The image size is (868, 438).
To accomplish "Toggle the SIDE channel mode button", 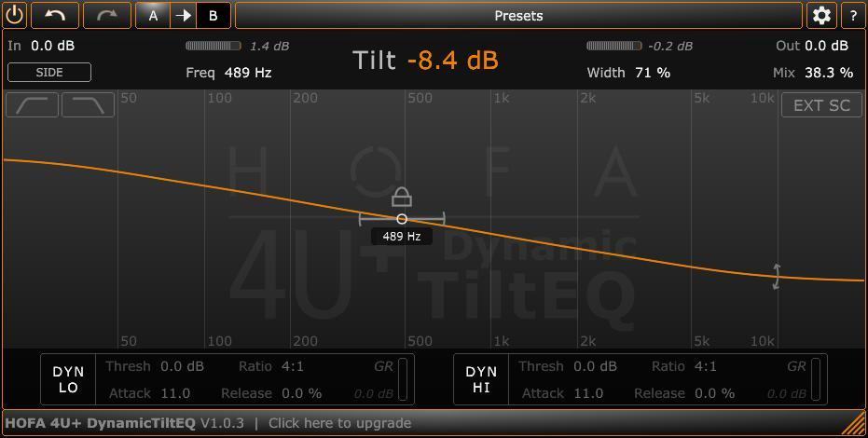I will click(49, 73).
